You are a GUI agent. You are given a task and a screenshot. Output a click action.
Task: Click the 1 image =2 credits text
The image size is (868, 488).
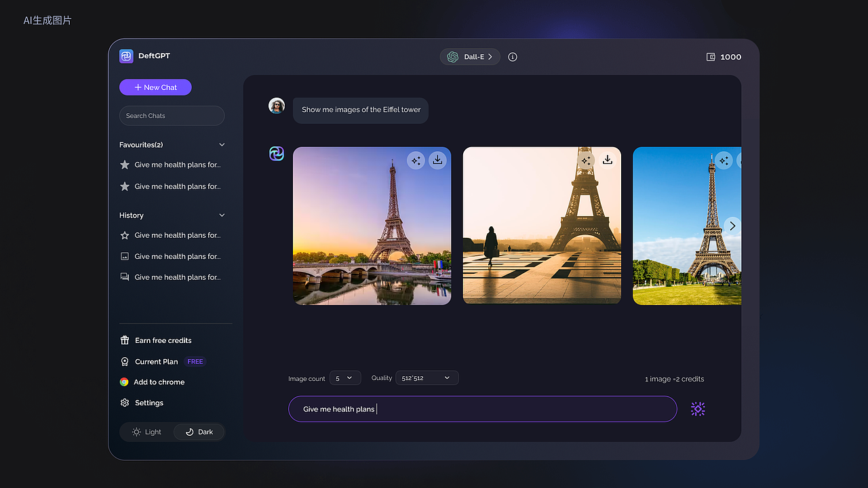[x=674, y=379]
